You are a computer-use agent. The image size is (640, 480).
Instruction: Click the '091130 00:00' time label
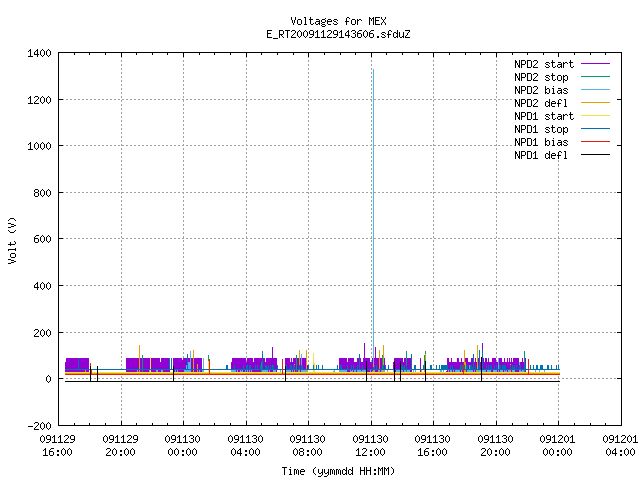coord(182,446)
